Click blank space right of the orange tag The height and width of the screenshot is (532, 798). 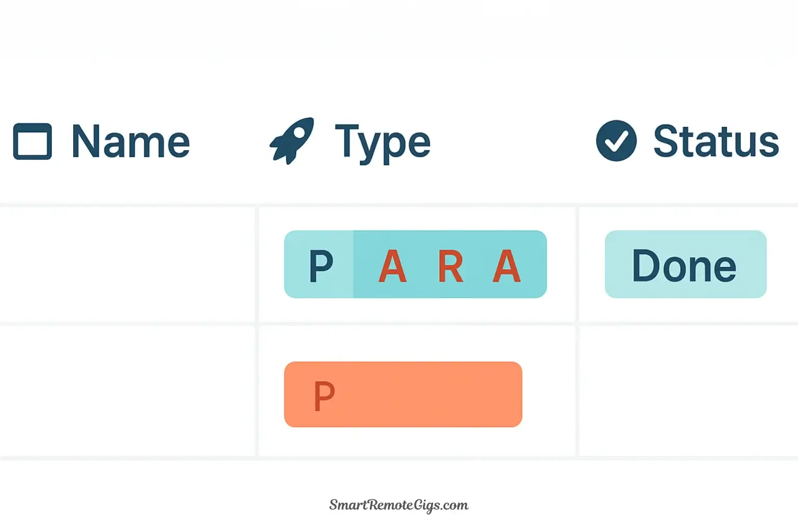pyautogui.click(x=549, y=395)
